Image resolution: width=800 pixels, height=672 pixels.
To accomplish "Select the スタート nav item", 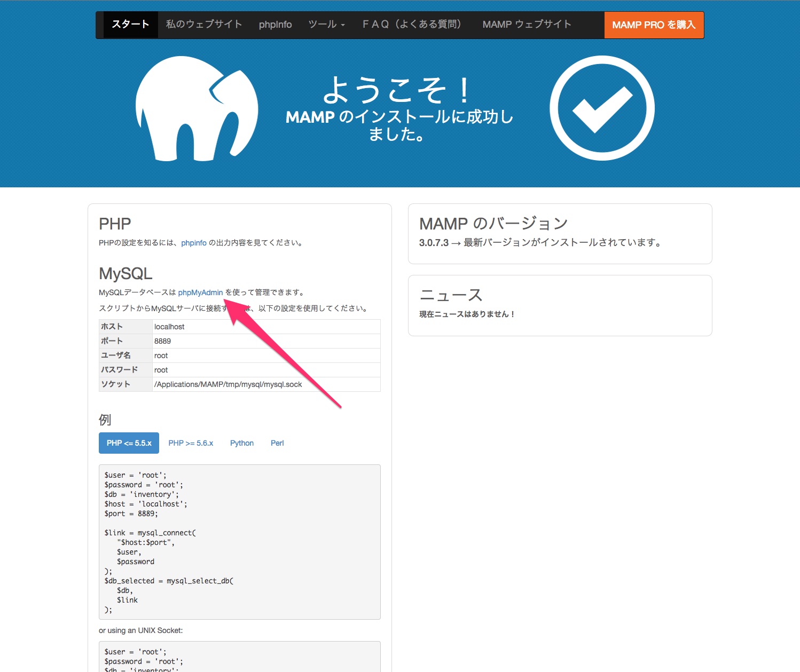I will [x=130, y=25].
